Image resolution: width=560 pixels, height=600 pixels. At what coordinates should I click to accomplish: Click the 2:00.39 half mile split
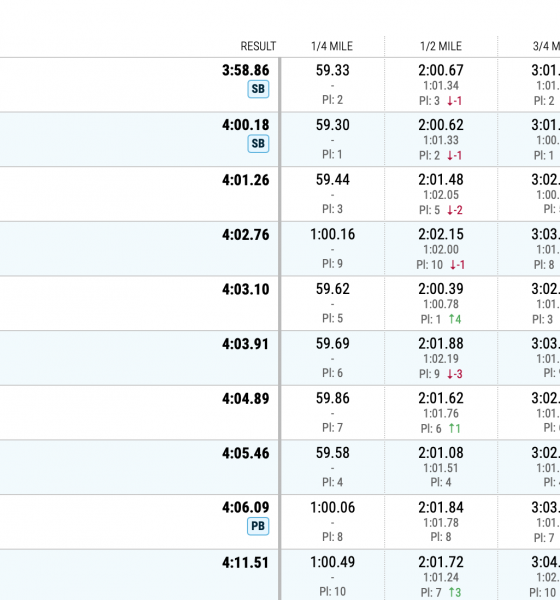tap(441, 289)
